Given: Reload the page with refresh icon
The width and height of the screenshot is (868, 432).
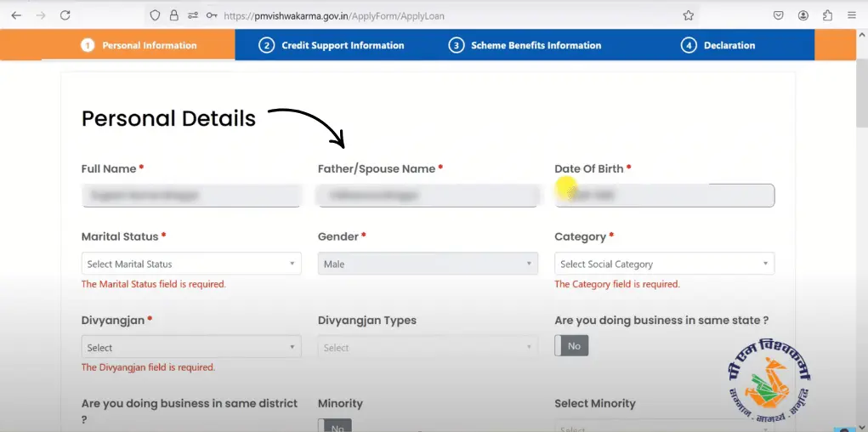Looking at the screenshot, I should click(x=65, y=15).
